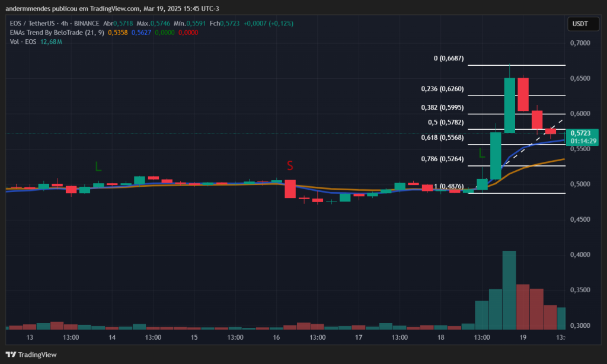Click the EOS / TetherUS symbol title
607x364 pixels.
[32, 24]
